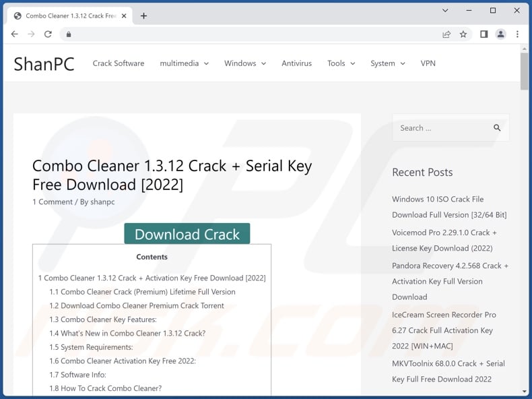Open the 1 Comment link
The height and width of the screenshot is (399, 532).
point(53,202)
